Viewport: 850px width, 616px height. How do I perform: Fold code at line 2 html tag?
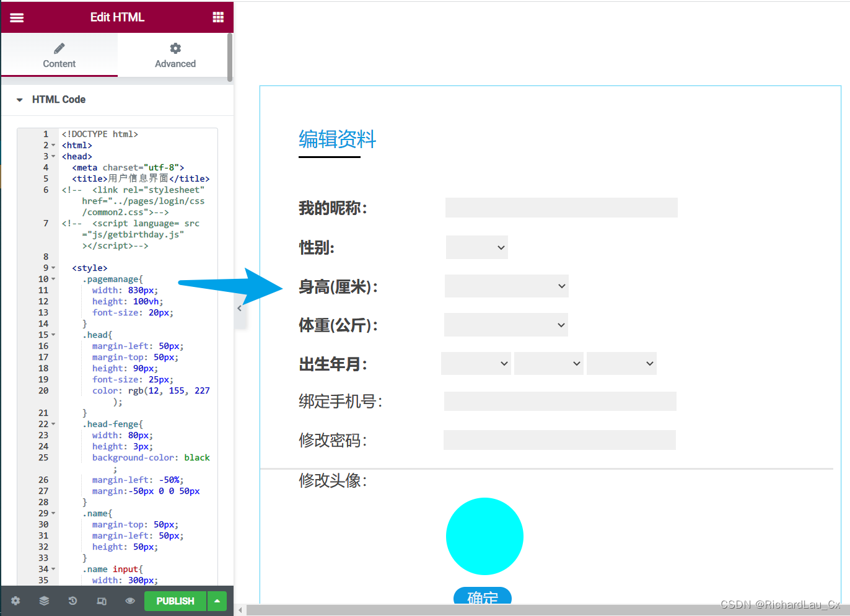coord(53,146)
